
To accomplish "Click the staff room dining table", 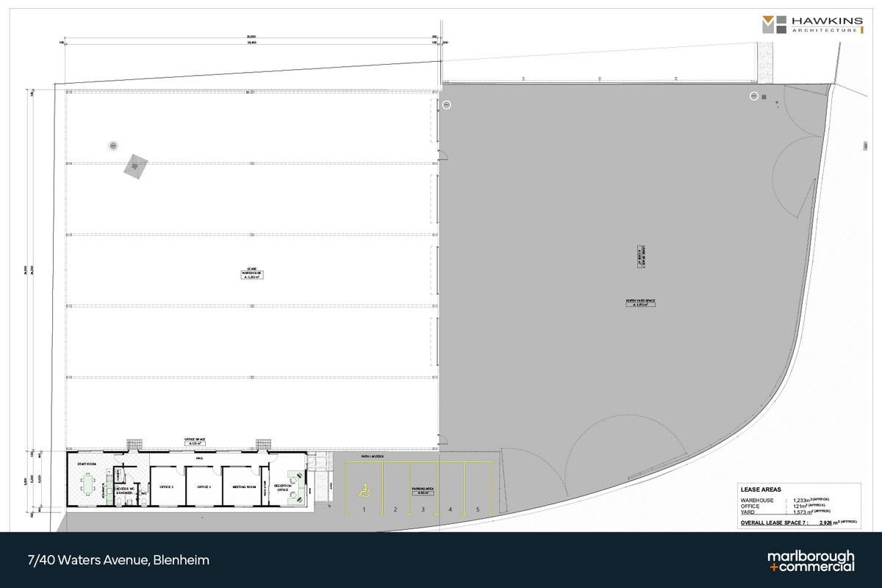I will click(x=90, y=484).
